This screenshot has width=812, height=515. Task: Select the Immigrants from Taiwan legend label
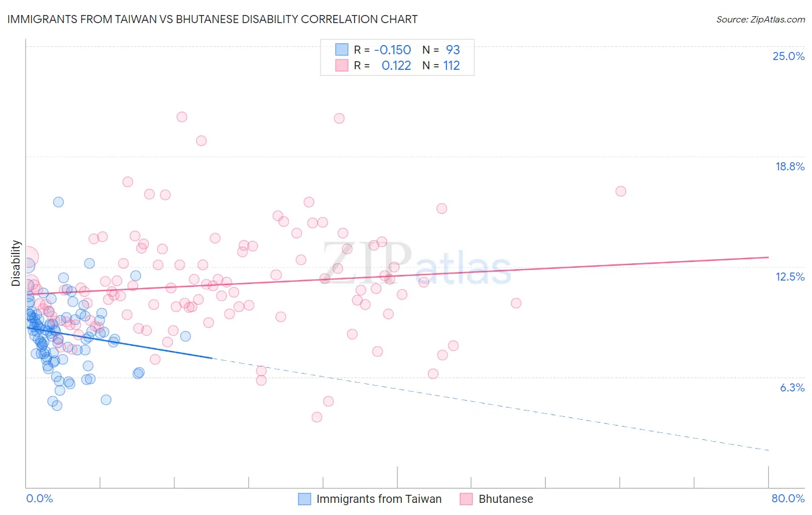[379, 499]
